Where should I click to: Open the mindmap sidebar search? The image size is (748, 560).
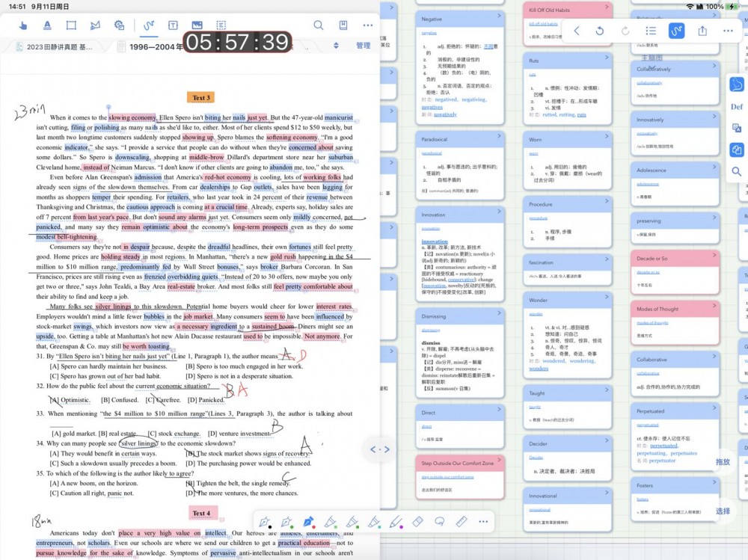click(x=737, y=171)
